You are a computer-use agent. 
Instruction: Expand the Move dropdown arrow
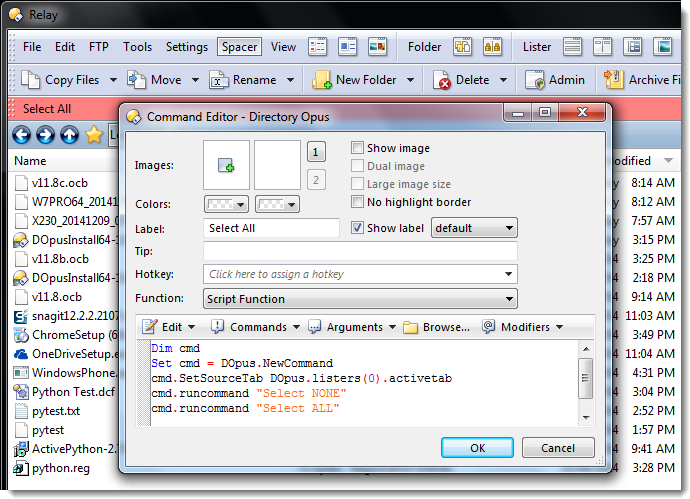195,80
